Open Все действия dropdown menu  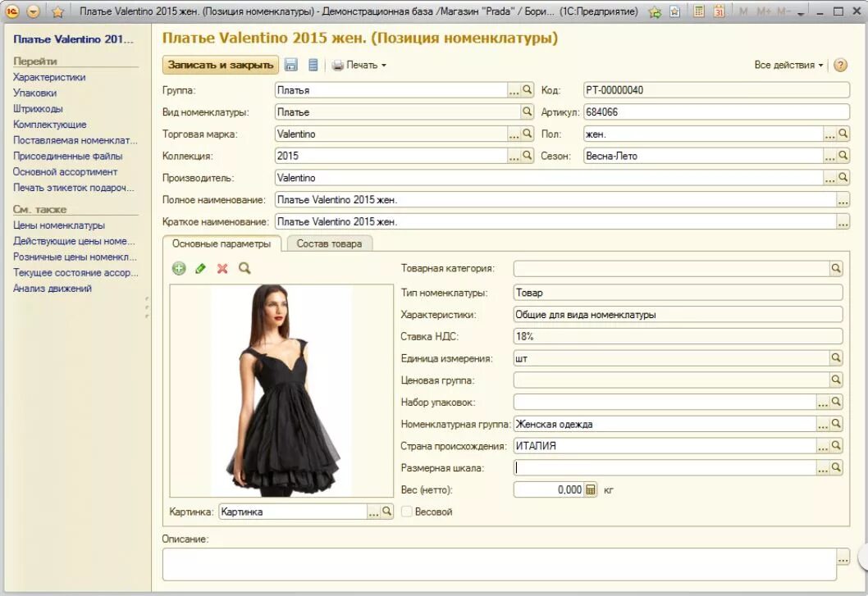788,65
